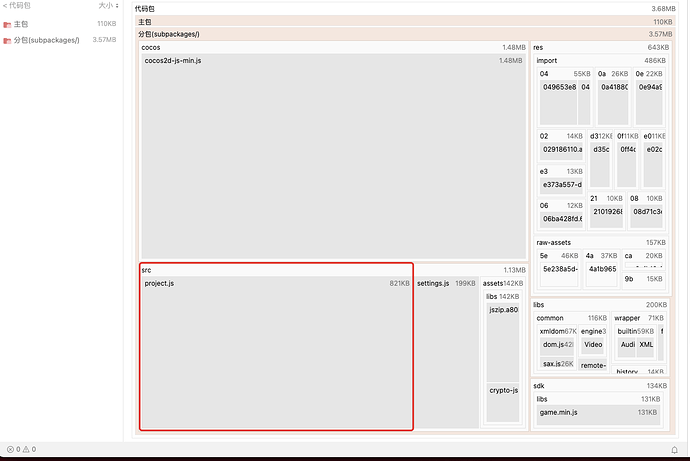Click the error count icon in status bar

[x=10, y=449]
